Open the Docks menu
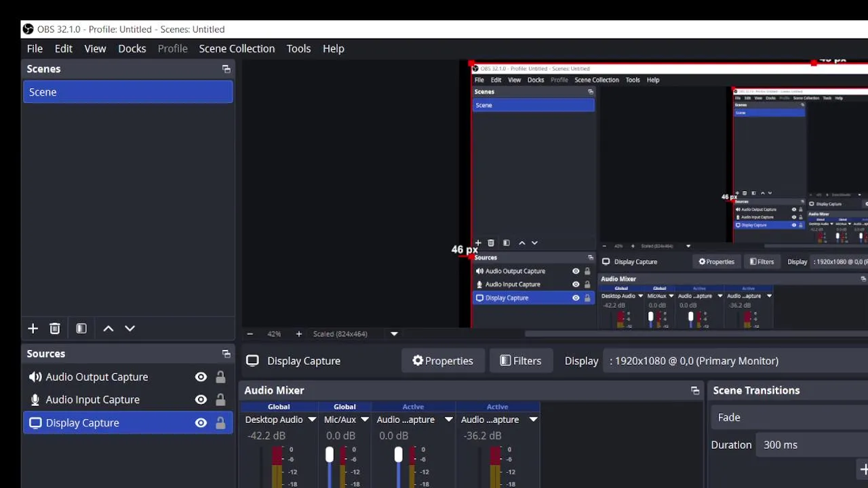This screenshot has width=868, height=488. (132, 49)
